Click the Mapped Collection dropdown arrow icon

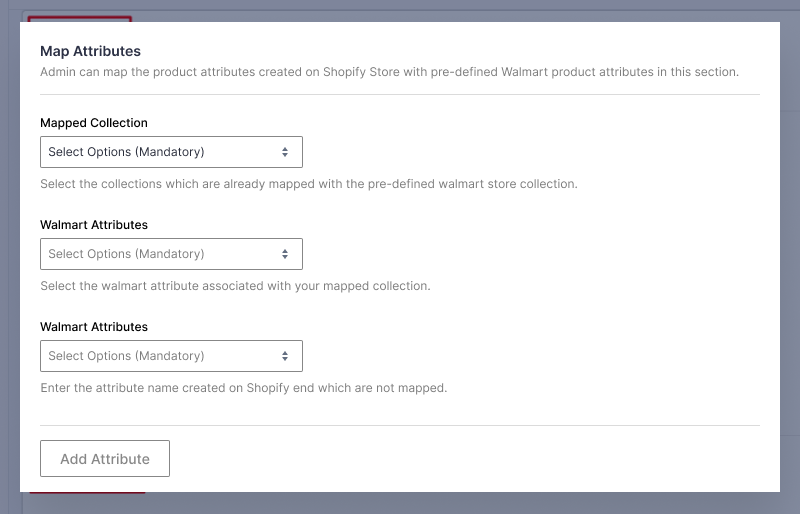pos(285,152)
